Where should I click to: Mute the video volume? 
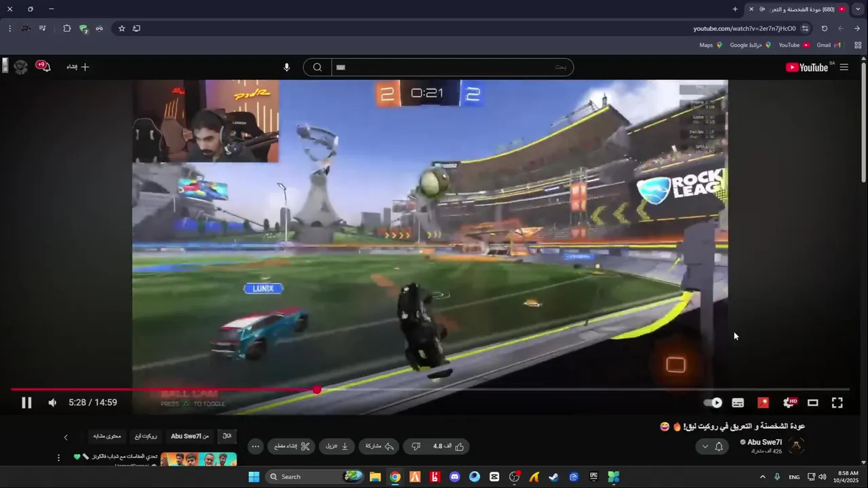click(x=52, y=403)
